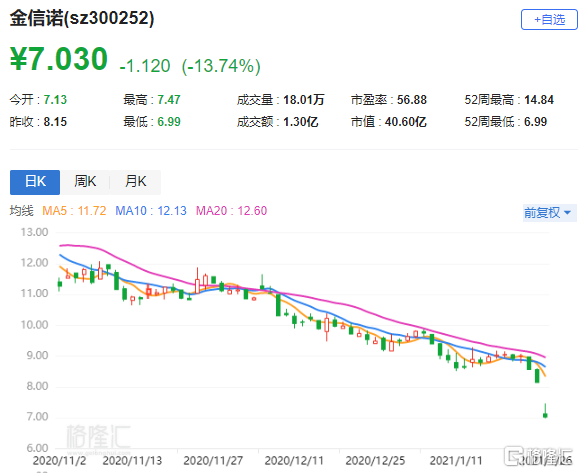Image resolution: width=579 pixels, height=473 pixels.
Task: Click the change percentage (-13.74%)
Action: 221,66
